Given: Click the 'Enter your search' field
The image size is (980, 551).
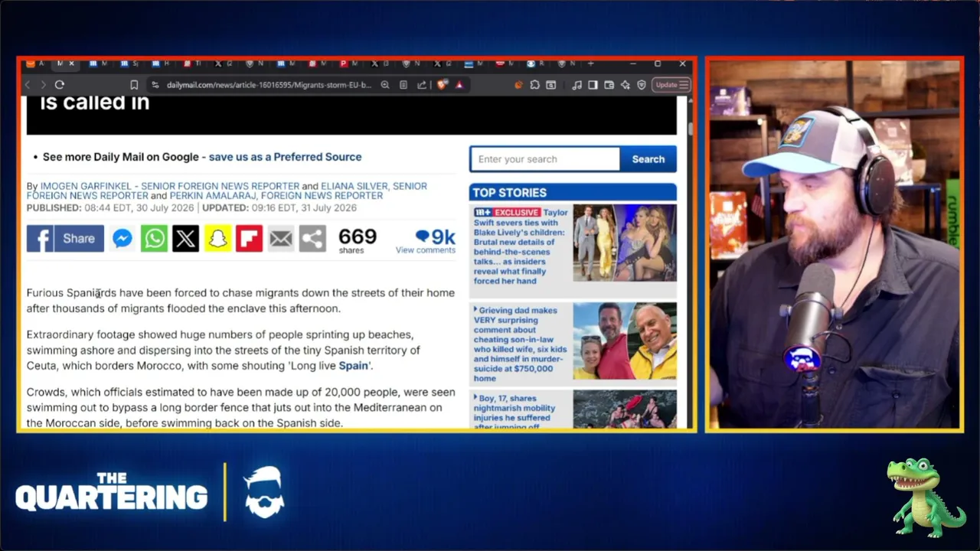Looking at the screenshot, I should 544,159.
